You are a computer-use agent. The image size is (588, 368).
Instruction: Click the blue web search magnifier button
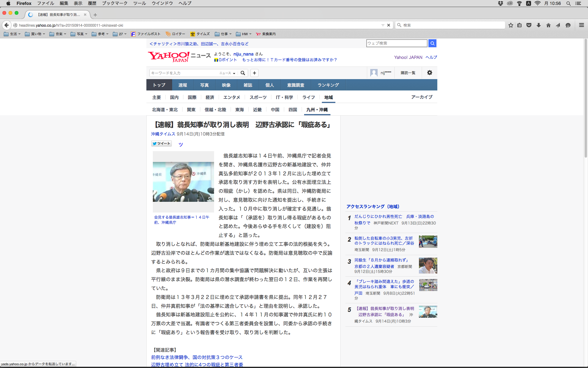(x=432, y=43)
